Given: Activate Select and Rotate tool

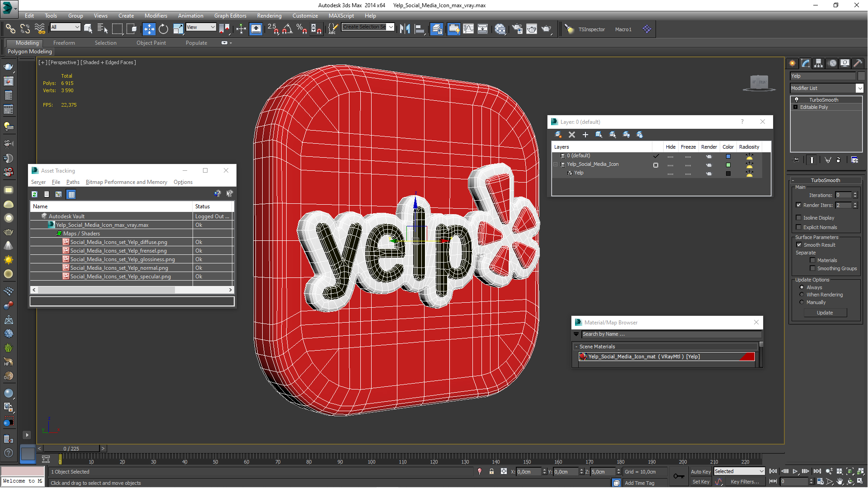Looking at the screenshot, I should (163, 29).
